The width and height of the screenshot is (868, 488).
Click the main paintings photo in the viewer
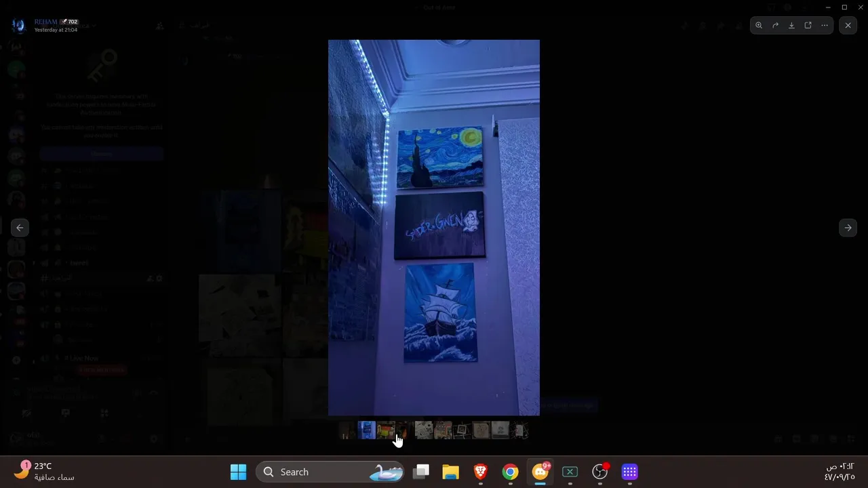click(434, 227)
